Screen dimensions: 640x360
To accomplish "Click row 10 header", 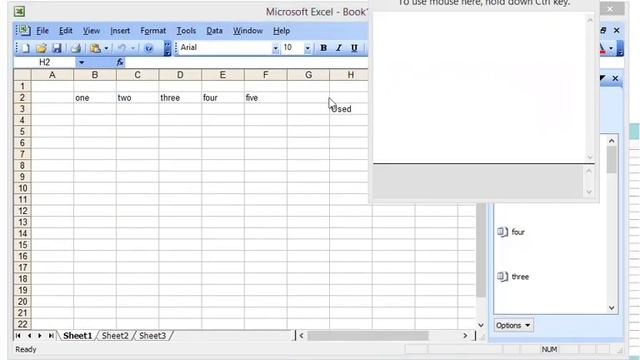I will click(22, 188).
